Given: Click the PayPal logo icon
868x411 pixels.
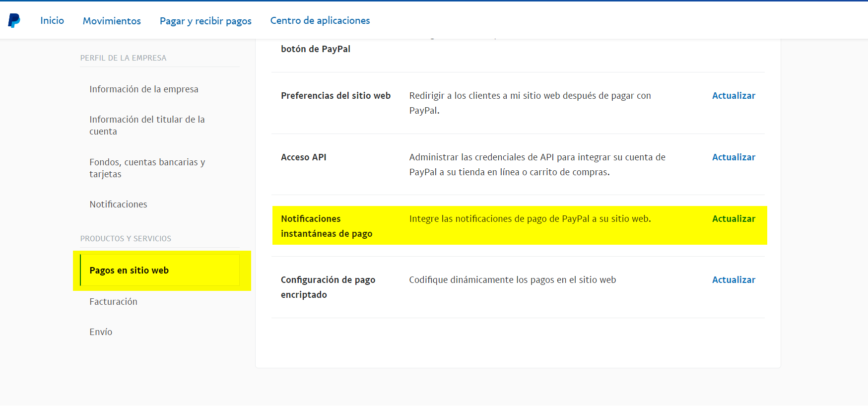Looking at the screenshot, I should point(14,20).
